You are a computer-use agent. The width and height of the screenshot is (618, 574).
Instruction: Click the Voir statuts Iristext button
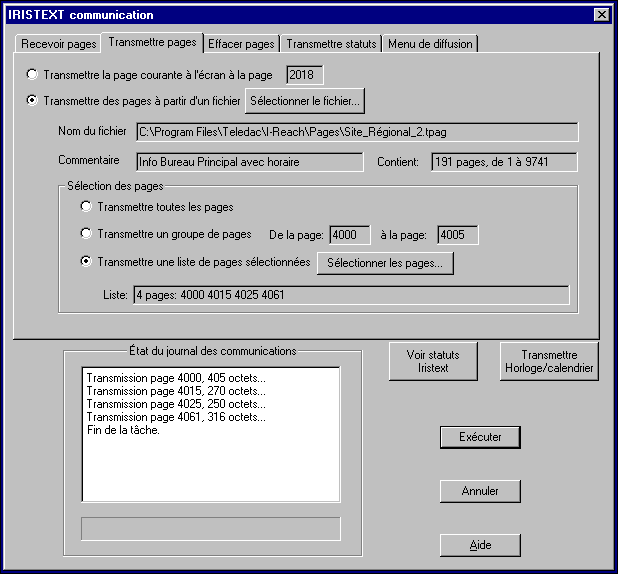[433, 361]
